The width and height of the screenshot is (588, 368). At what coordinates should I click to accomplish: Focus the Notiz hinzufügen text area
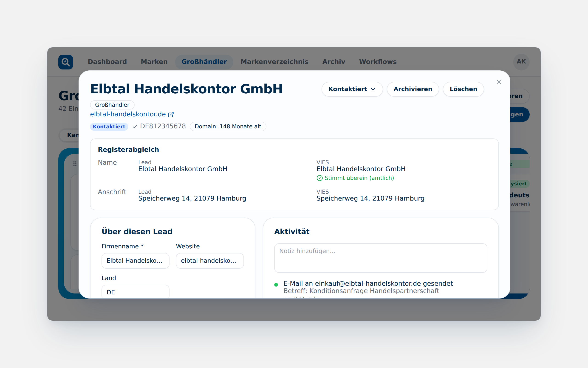tap(381, 258)
